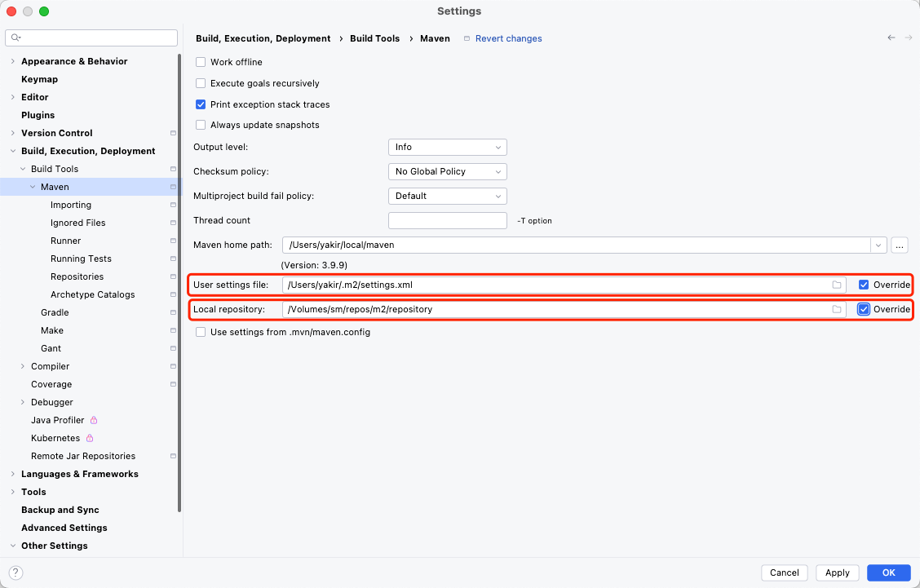The image size is (920, 588).
Task: Toggle Override for Local repository
Action: tap(864, 310)
